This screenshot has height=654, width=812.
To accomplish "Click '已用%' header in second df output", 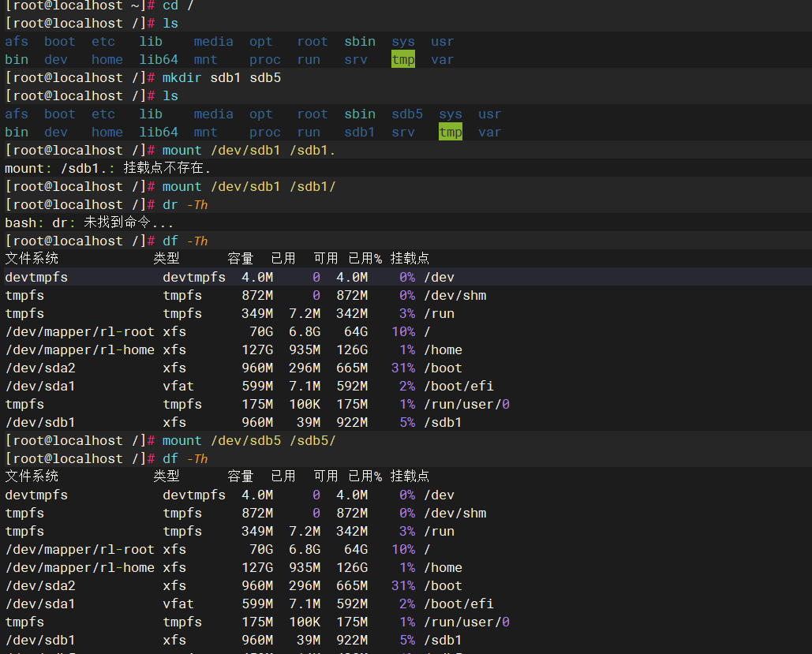I will coord(365,476).
